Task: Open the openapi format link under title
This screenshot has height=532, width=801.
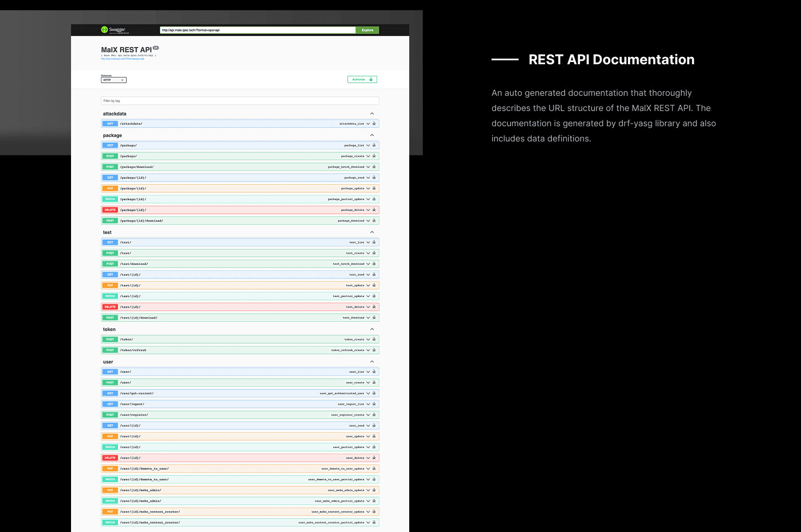Action: 122,59
